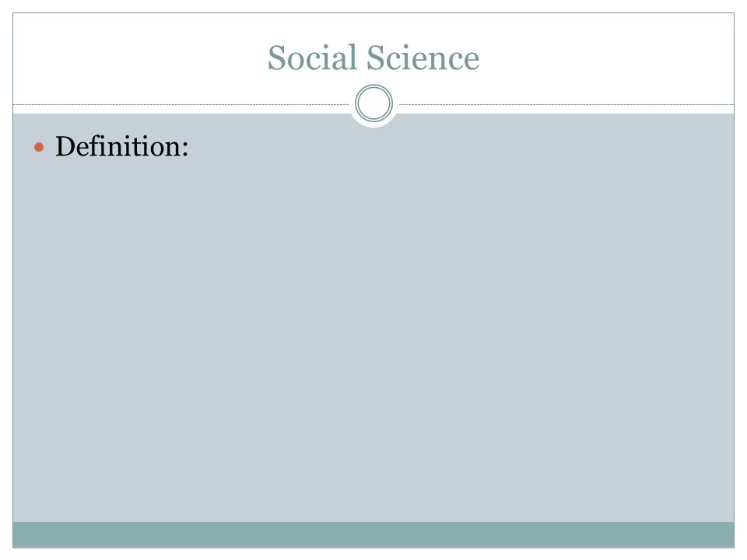Click the word "Social" in the title
The image size is (747, 560).
coord(313,58)
